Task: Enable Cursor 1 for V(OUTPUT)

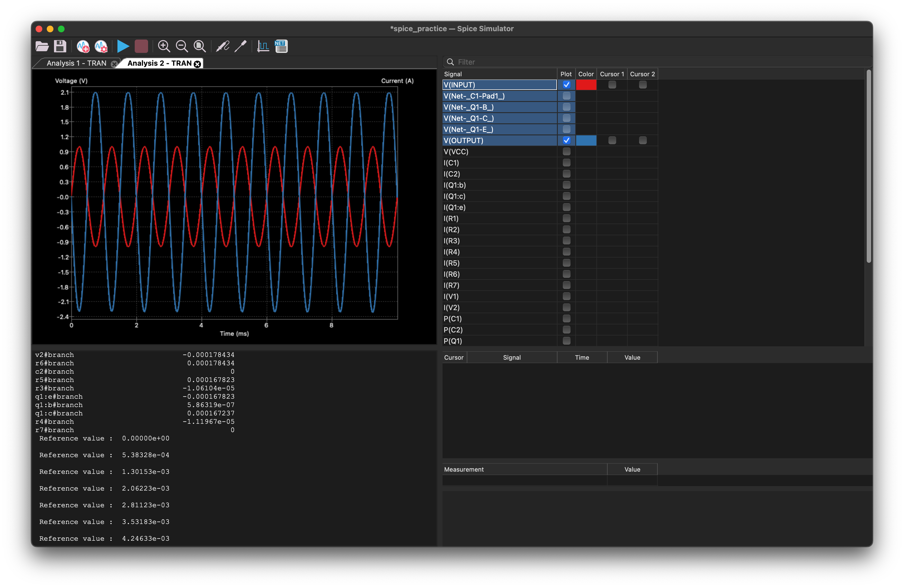Action: [x=612, y=141]
